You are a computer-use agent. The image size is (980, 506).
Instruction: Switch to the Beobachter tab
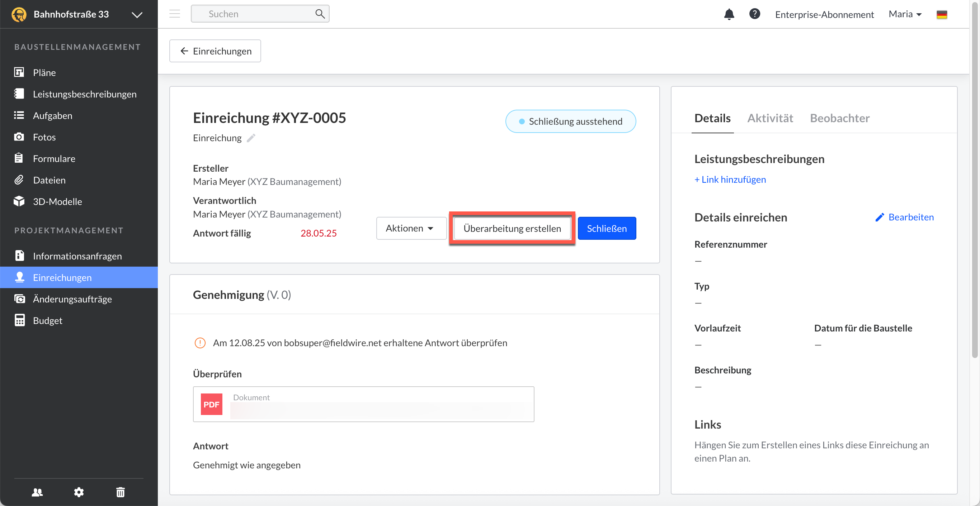(x=840, y=118)
